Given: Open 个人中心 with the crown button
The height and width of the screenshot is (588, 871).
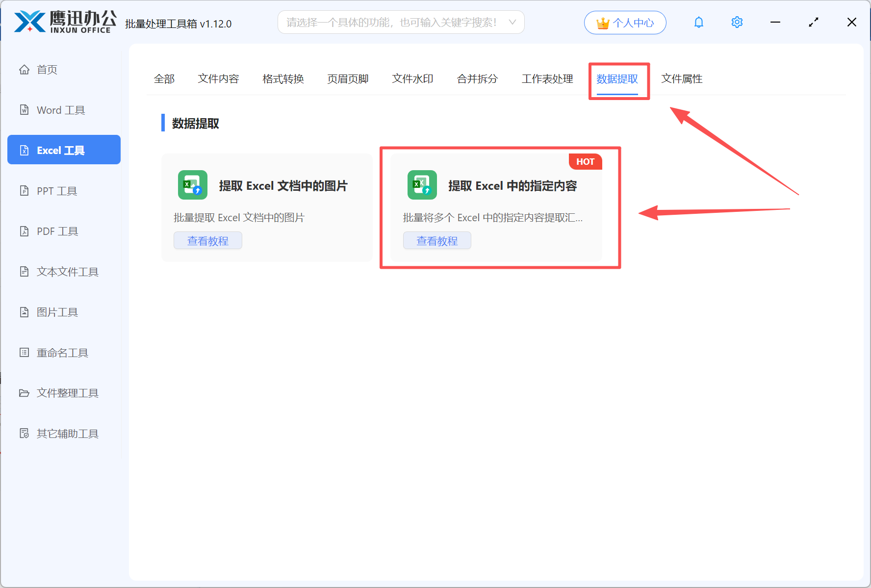Looking at the screenshot, I should tap(625, 22).
